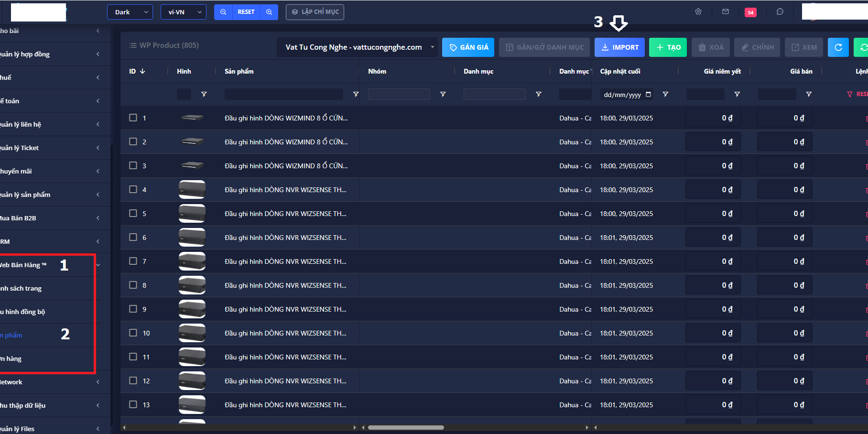
Task: Click filter icon for Sản phẩm column
Action: (356, 94)
